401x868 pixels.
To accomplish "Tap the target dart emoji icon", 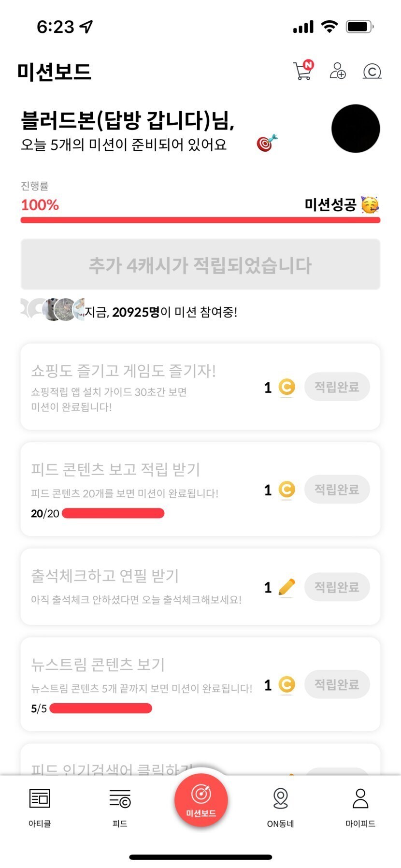I will click(267, 143).
